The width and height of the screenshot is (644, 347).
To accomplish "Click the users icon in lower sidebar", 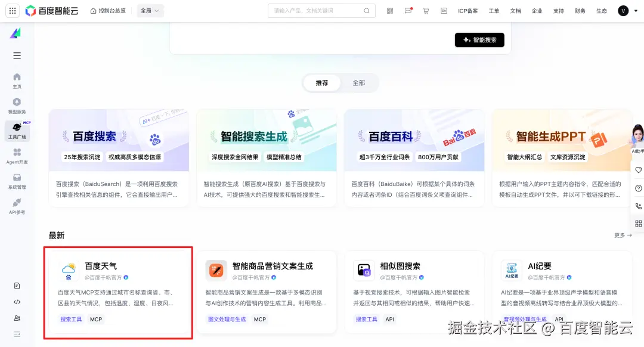I will click(x=17, y=318).
